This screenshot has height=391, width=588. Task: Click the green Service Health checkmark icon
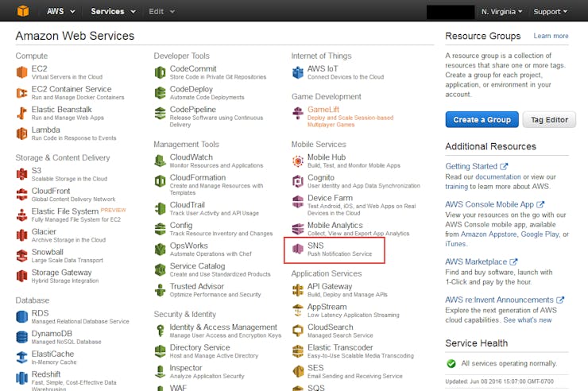[451, 363]
